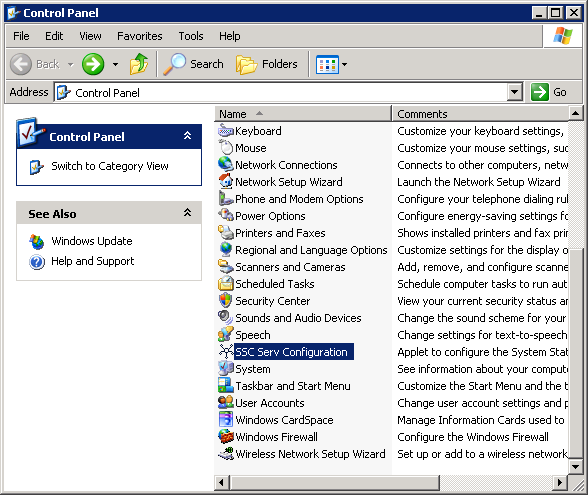Select the Power Options icon
The width and height of the screenshot is (588, 495).
point(226,216)
